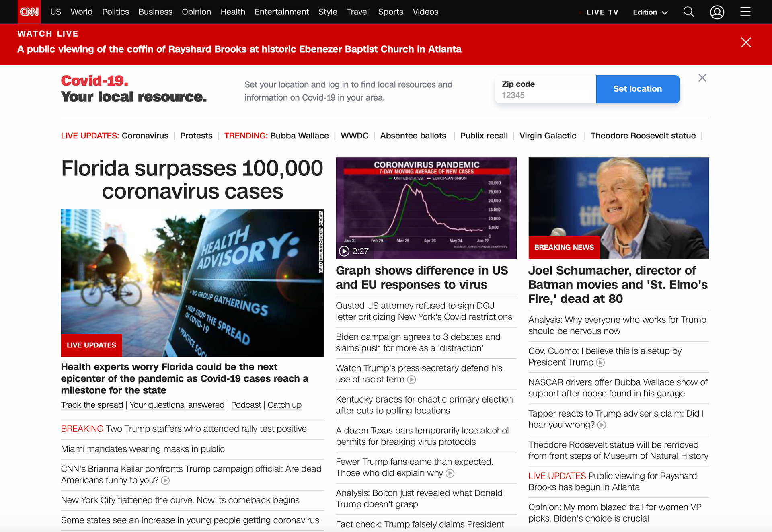Open Graph shows US and EU responses headline
This screenshot has width=772, height=532.
pos(422,277)
